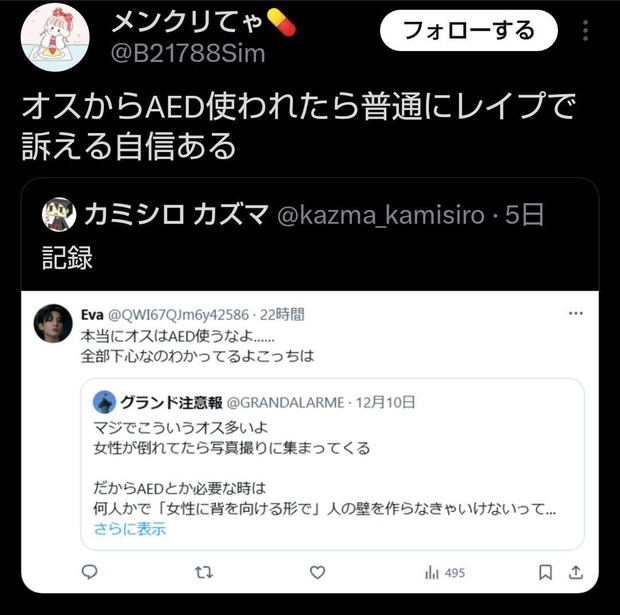This screenshot has height=615, width=620.
Task: Open the @B21788Sim handle link
Action: (x=188, y=54)
